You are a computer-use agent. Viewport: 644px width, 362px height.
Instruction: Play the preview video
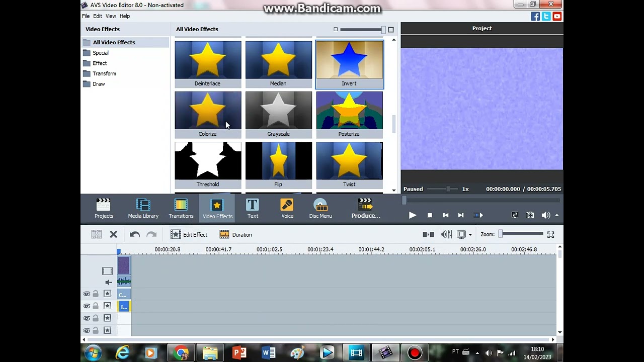click(412, 215)
